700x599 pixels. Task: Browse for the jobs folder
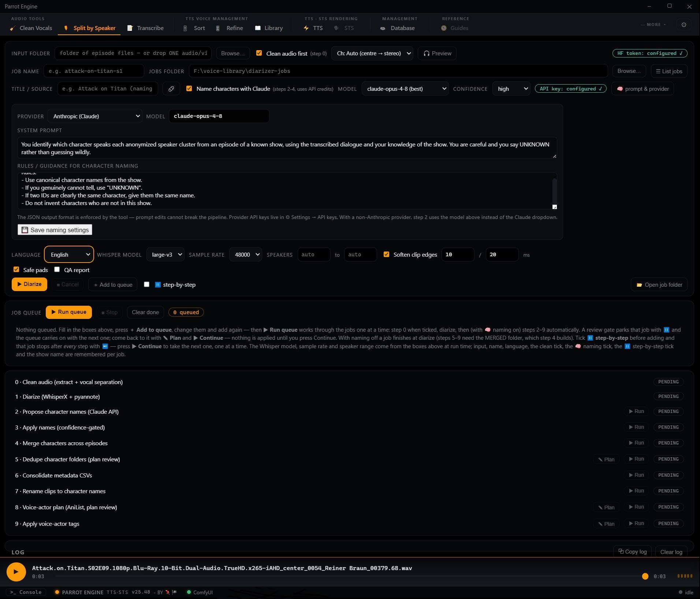[629, 71]
